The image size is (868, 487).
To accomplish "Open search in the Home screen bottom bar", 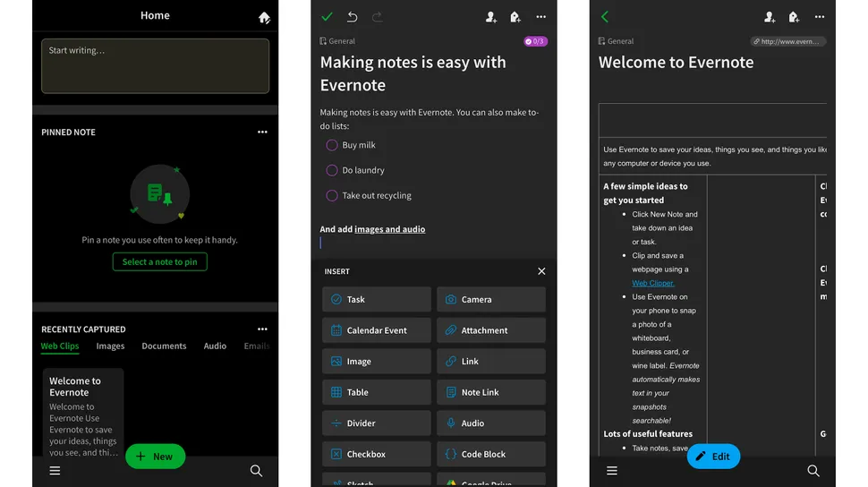I will [x=256, y=471].
